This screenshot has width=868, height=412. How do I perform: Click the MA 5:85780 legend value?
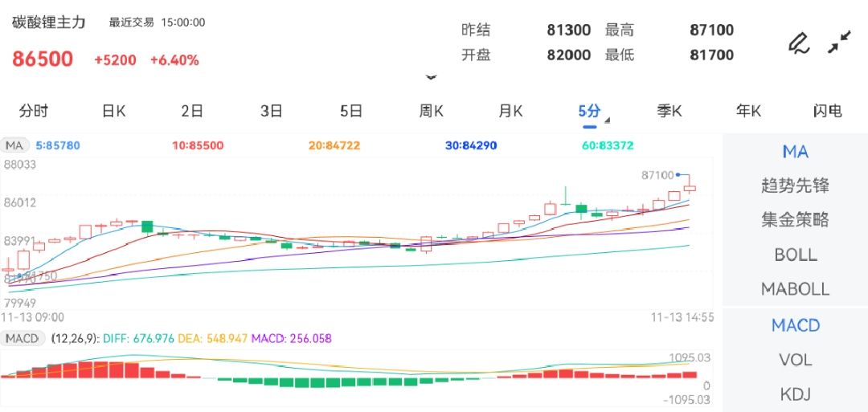[x=58, y=146]
